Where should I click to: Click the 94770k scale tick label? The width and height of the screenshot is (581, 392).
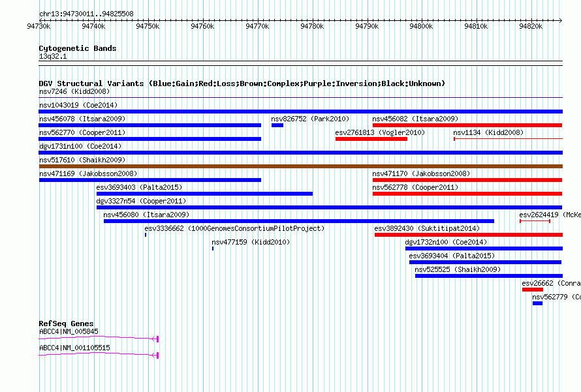coord(257,26)
